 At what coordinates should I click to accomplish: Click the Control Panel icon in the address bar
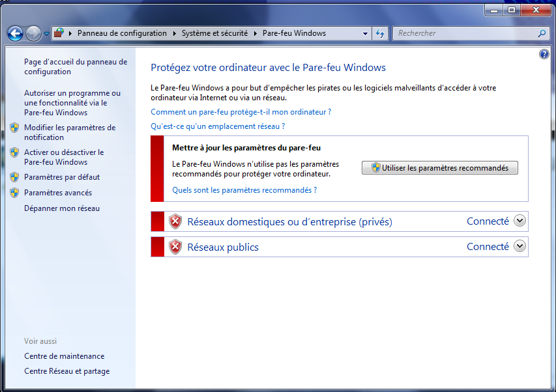click(59, 33)
